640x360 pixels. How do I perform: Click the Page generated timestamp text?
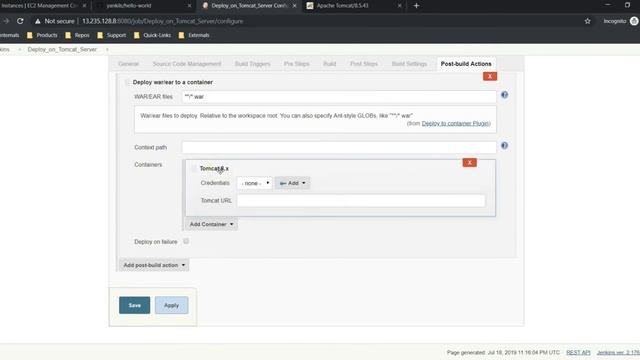pos(503,352)
